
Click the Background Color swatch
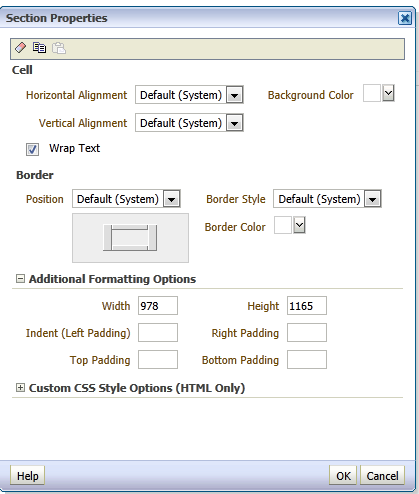(372, 93)
